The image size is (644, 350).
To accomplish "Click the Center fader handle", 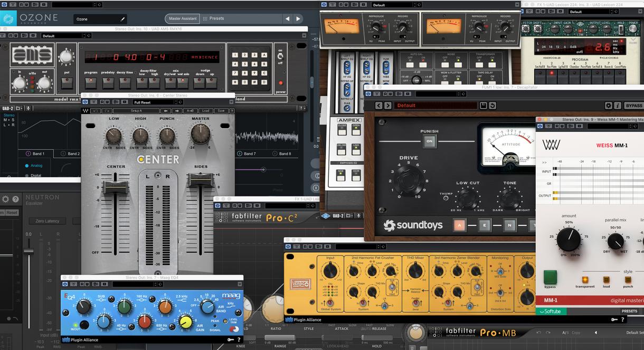I will [x=116, y=186].
